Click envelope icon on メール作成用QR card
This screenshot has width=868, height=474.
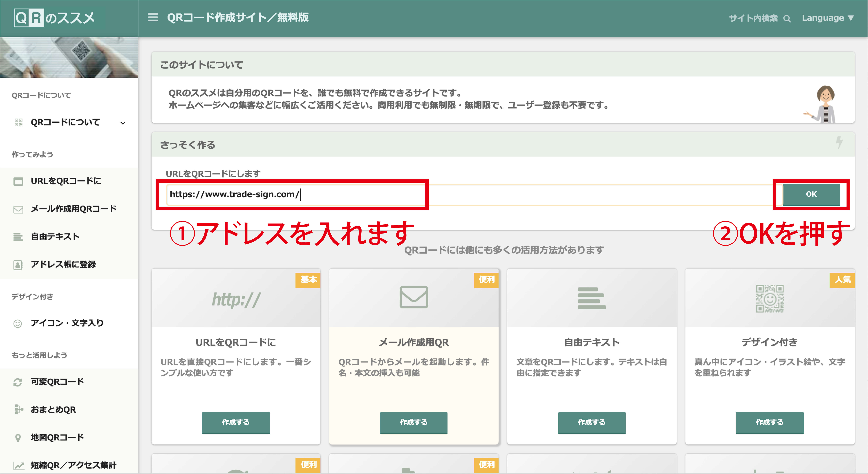point(414,297)
